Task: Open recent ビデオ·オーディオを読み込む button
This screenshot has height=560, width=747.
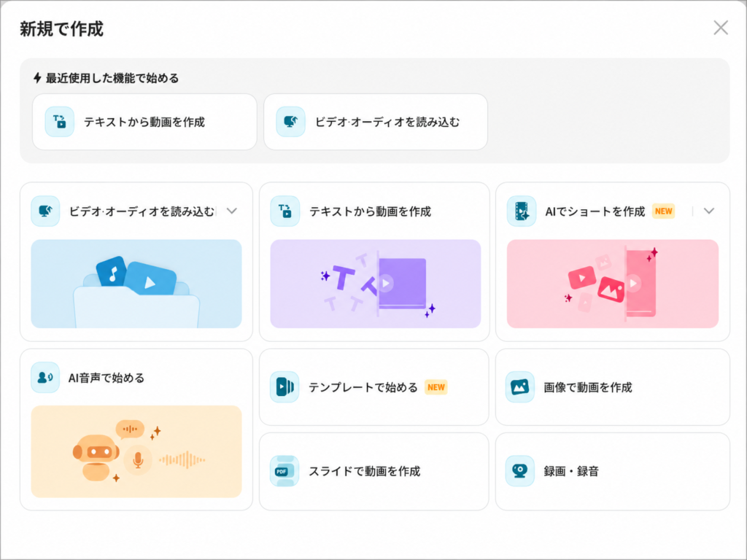Action: pos(376,122)
